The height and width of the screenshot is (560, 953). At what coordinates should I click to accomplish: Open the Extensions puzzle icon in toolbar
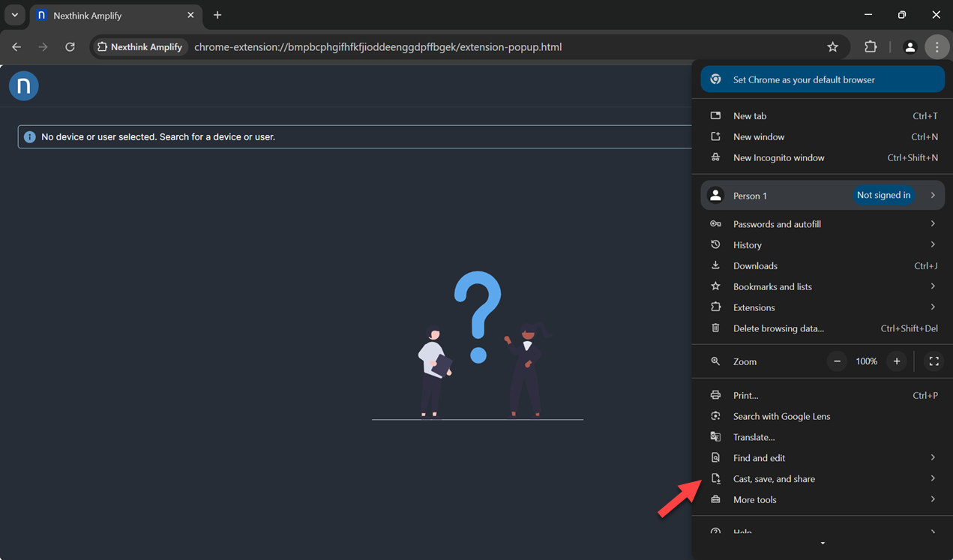(x=871, y=47)
